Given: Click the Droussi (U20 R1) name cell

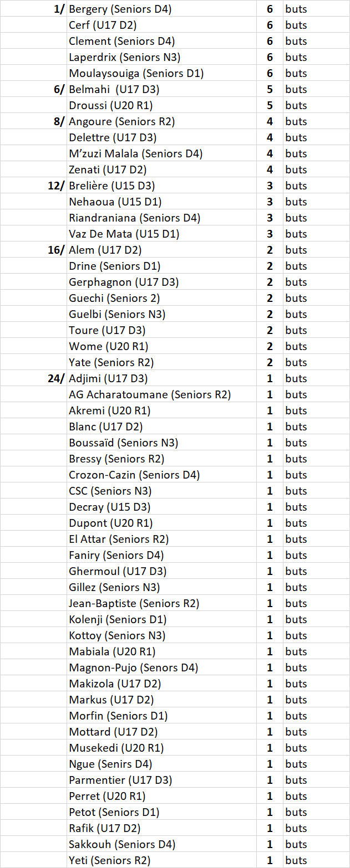Looking at the screenshot, I should point(162,105).
